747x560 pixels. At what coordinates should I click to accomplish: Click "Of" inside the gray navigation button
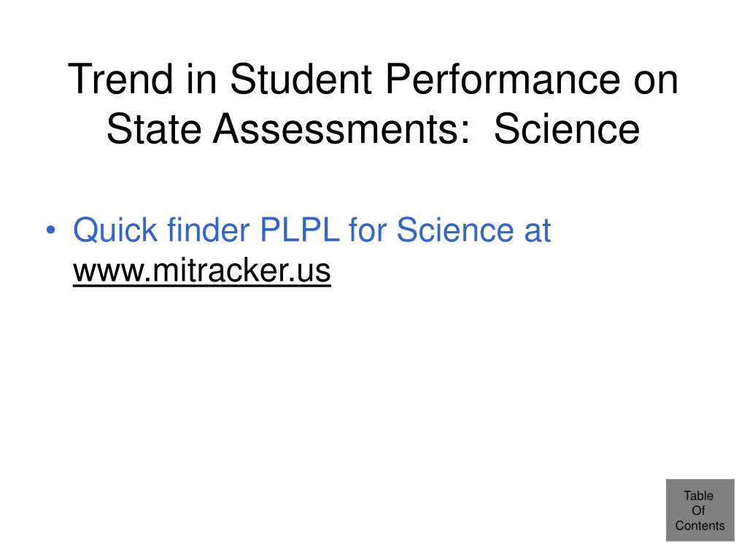tap(698, 510)
